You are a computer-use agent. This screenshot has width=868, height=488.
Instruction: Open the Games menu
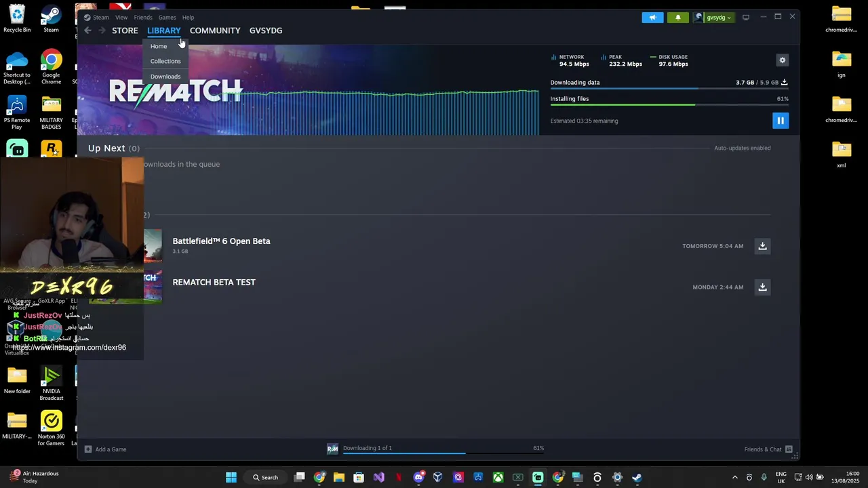[x=167, y=18]
